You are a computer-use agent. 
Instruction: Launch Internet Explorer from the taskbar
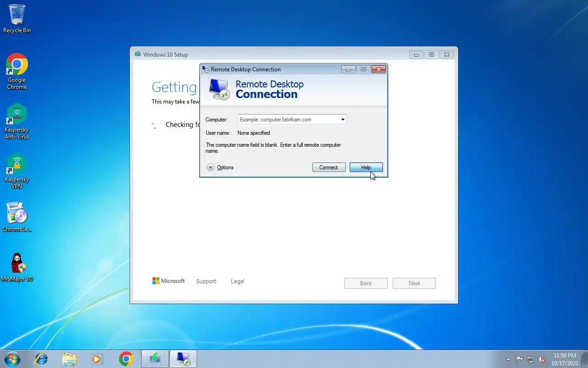tap(41, 359)
